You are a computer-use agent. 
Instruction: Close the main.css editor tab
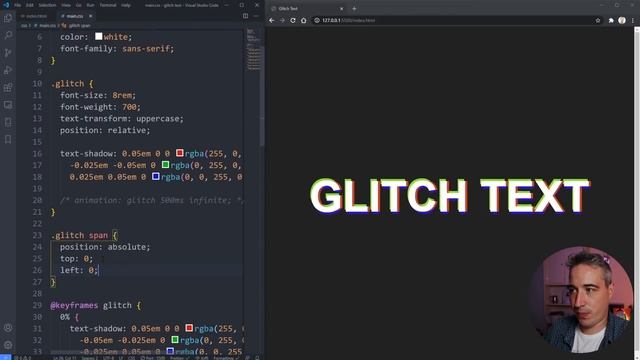click(x=90, y=16)
